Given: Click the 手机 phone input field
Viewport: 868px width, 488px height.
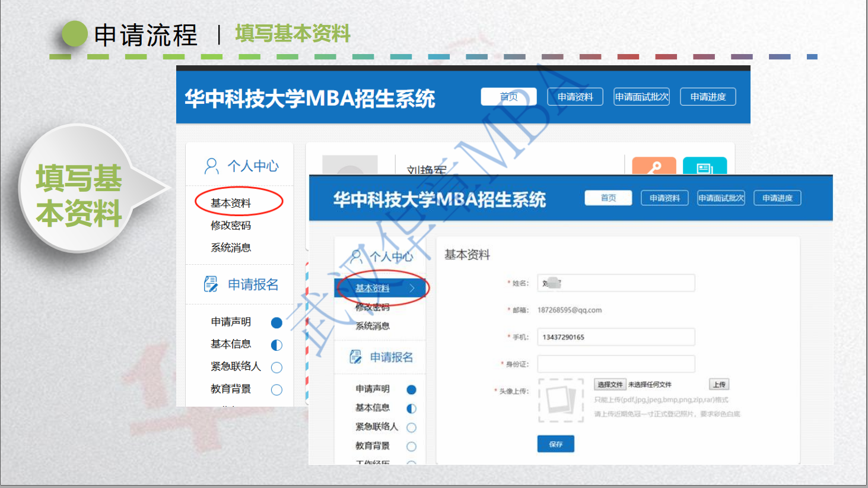Looking at the screenshot, I should click(616, 337).
